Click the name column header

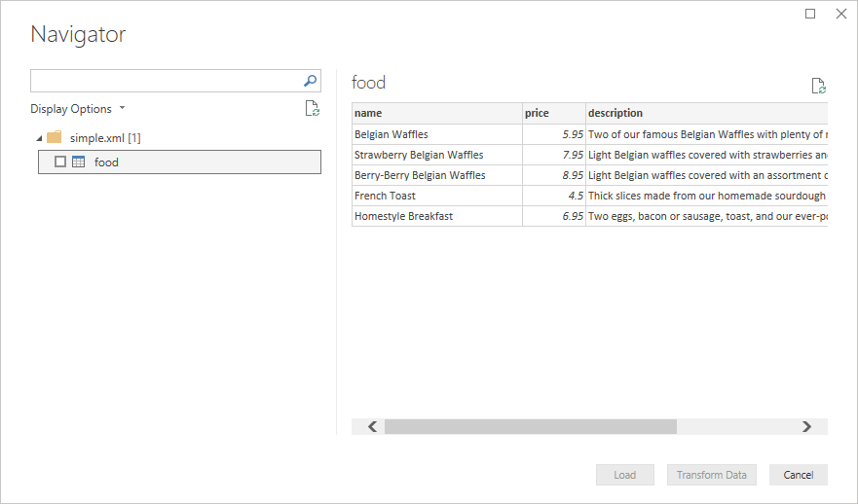tap(436, 113)
